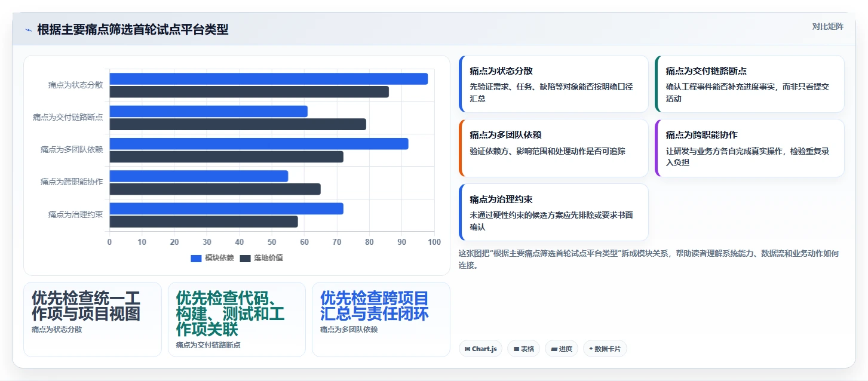Click the 痛点为跨职能协作 axis label
This screenshot has width=868, height=381.
(x=72, y=182)
